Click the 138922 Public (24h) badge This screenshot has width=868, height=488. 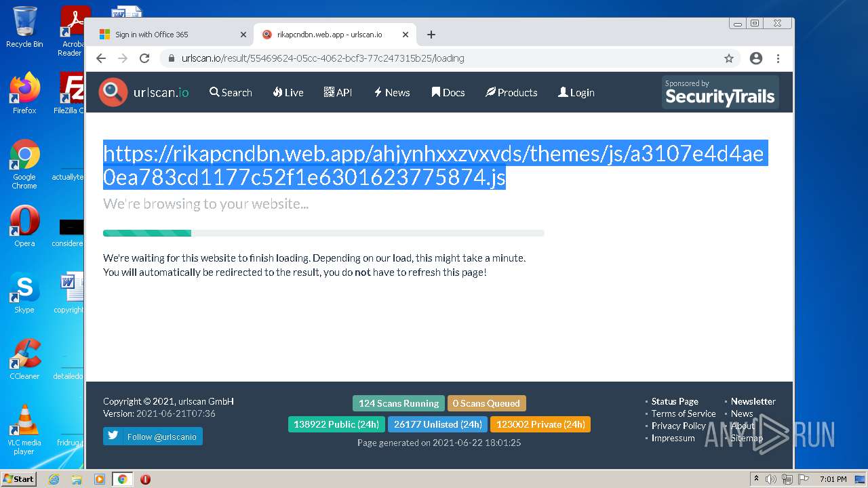pos(336,424)
